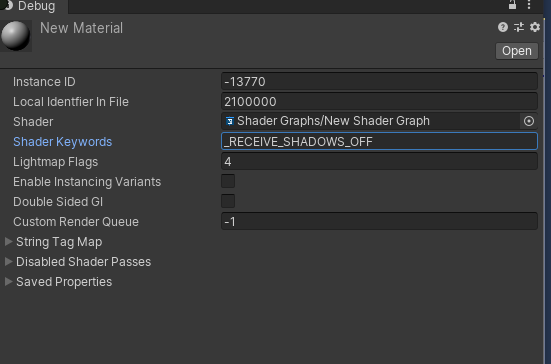
Task: Click the Custom Render Queue field
Action: (x=379, y=221)
